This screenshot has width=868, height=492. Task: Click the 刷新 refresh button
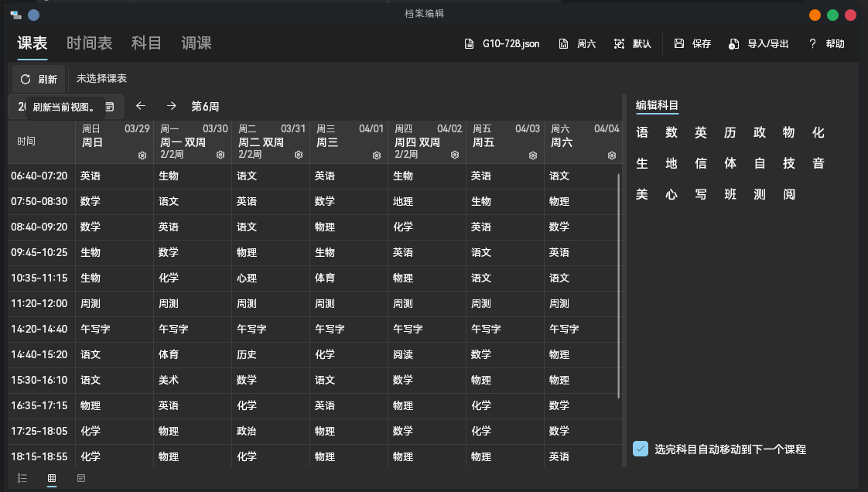point(39,79)
